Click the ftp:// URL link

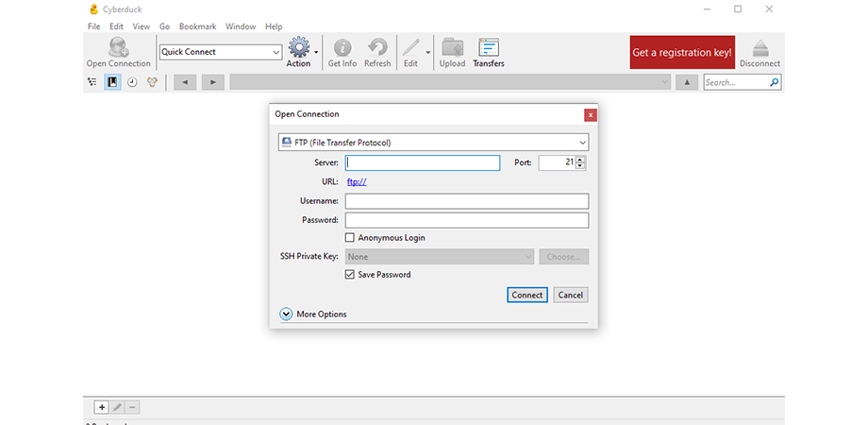357,181
